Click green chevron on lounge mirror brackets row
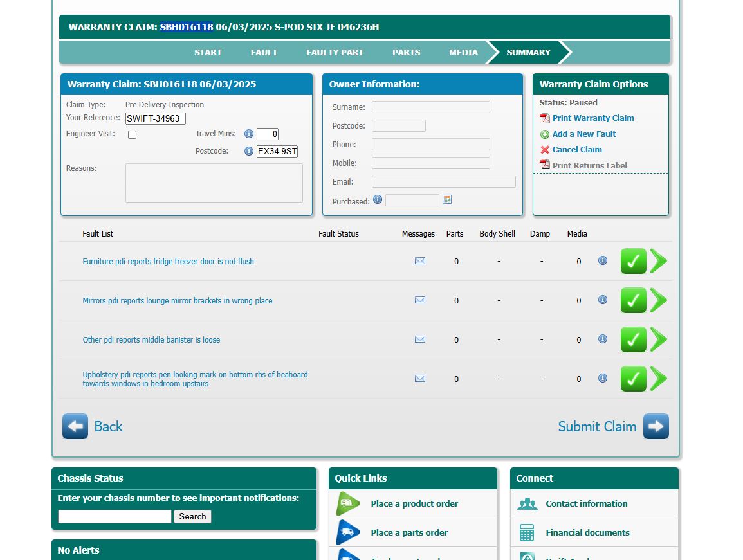Image resolution: width=743 pixels, height=560 pixels. [659, 300]
